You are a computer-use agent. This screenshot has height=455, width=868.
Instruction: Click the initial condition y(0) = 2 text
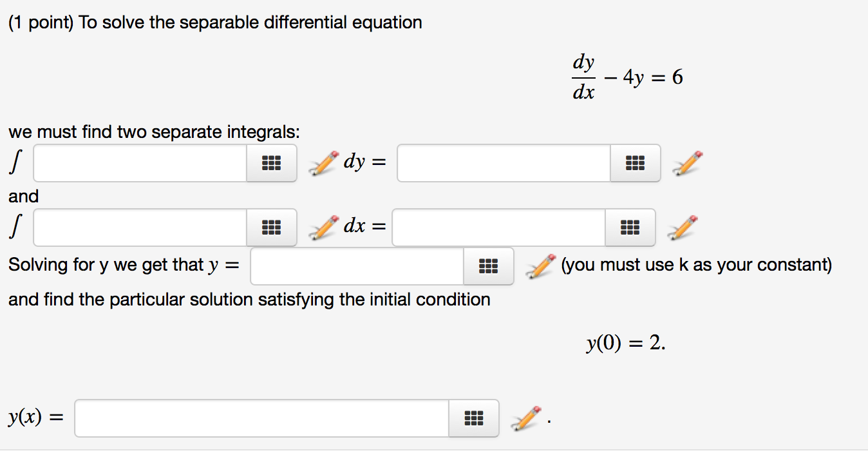pyautogui.click(x=626, y=344)
